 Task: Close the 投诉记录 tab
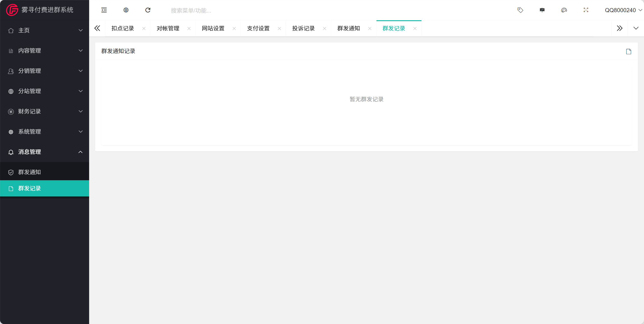point(324,29)
